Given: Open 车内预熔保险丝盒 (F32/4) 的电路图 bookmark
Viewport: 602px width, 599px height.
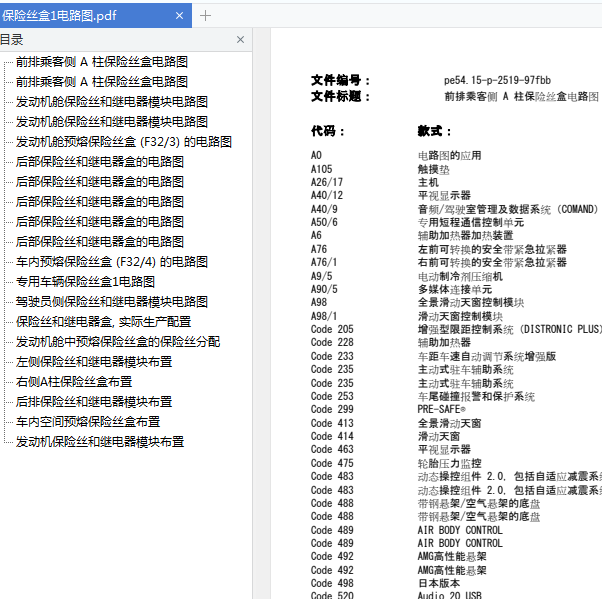Looking at the screenshot, I should [x=112, y=262].
